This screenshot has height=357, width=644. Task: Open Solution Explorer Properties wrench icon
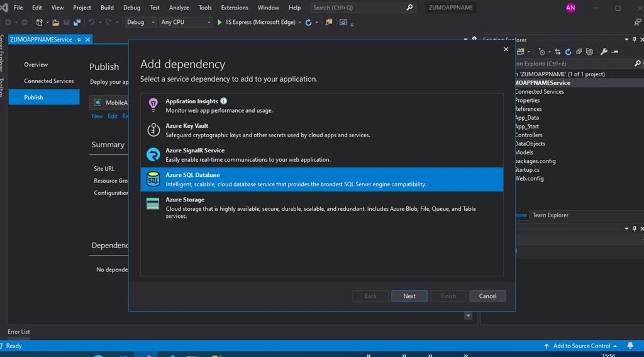(604, 52)
